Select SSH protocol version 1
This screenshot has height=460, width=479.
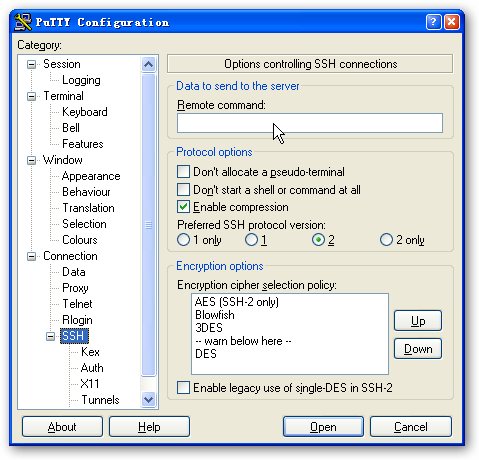click(251, 240)
